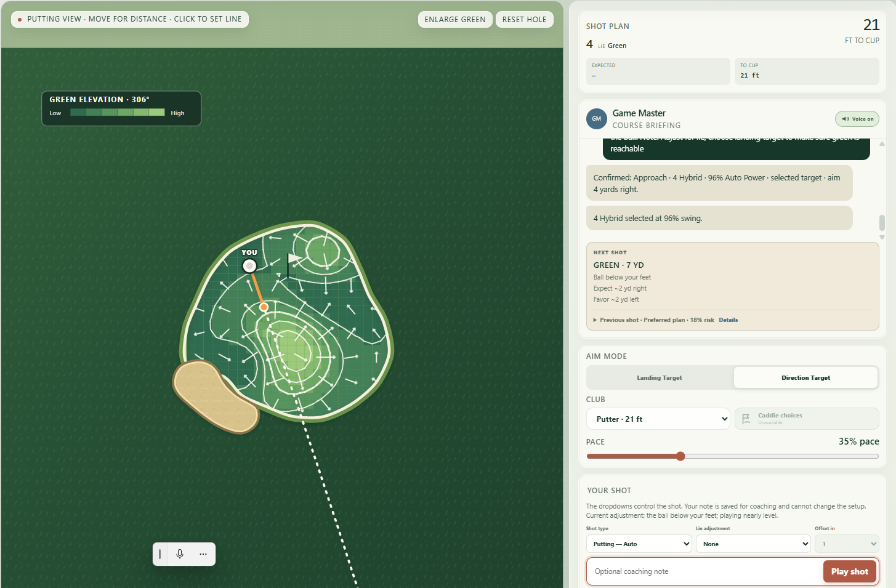Click the YOU ball marker on green
The width and height of the screenshot is (896, 588).
click(x=249, y=266)
